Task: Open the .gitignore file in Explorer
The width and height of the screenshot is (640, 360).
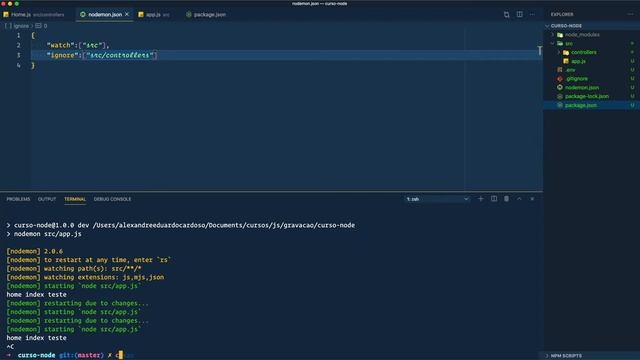Action: point(577,79)
